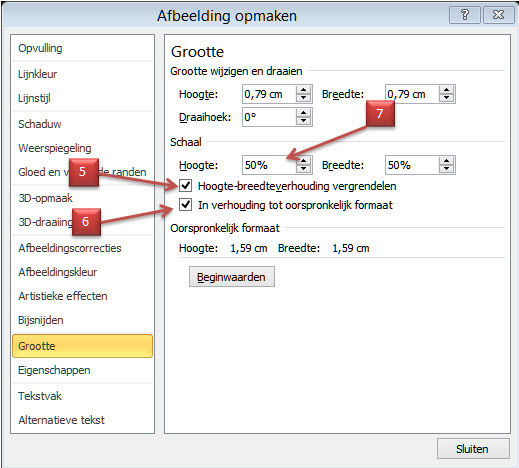Image resolution: width=519 pixels, height=468 pixels.
Task: Open the Alternatieve tekst section
Action: pyautogui.click(x=61, y=420)
